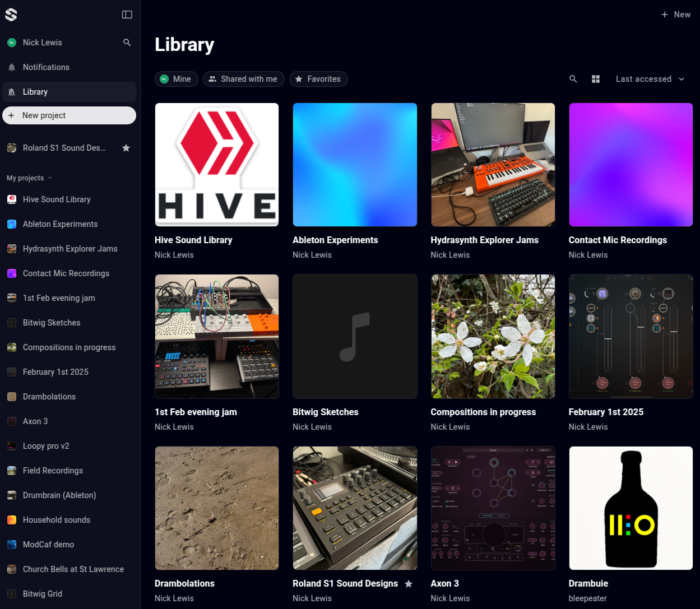Click the star next to Roland S1 Sound Designs title

(x=409, y=584)
